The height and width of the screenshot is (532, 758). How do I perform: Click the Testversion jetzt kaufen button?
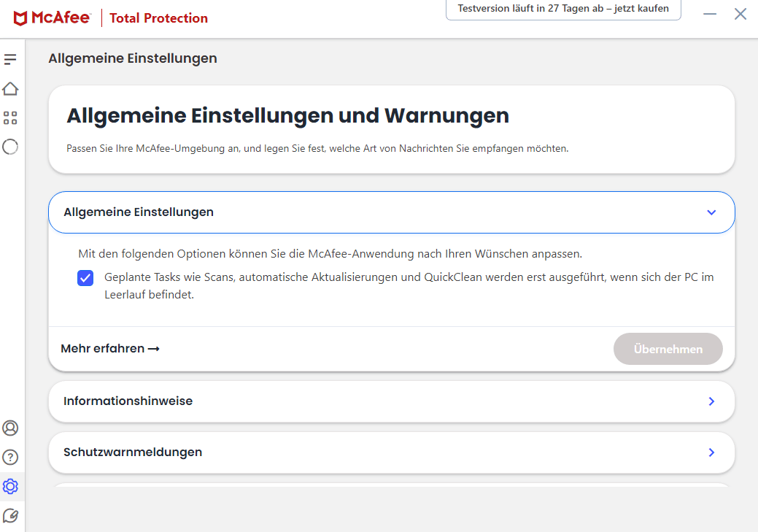[x=563, y=9]
